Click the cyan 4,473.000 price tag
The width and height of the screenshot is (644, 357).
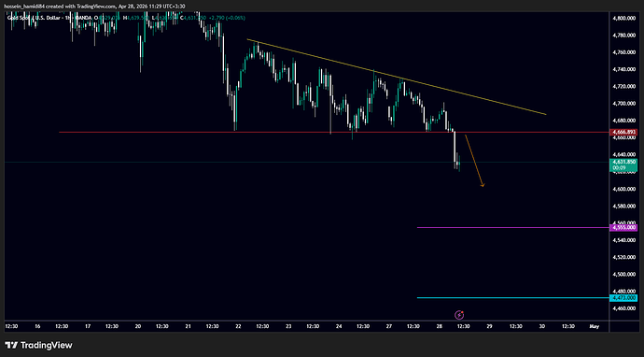(x=624, y=298)
